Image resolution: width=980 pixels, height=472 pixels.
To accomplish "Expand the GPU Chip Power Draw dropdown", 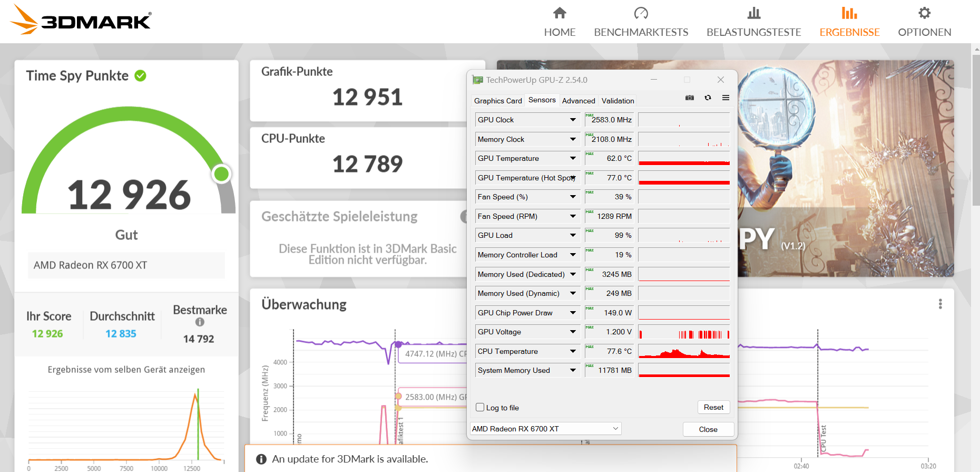I will click(x=573, y=313).
